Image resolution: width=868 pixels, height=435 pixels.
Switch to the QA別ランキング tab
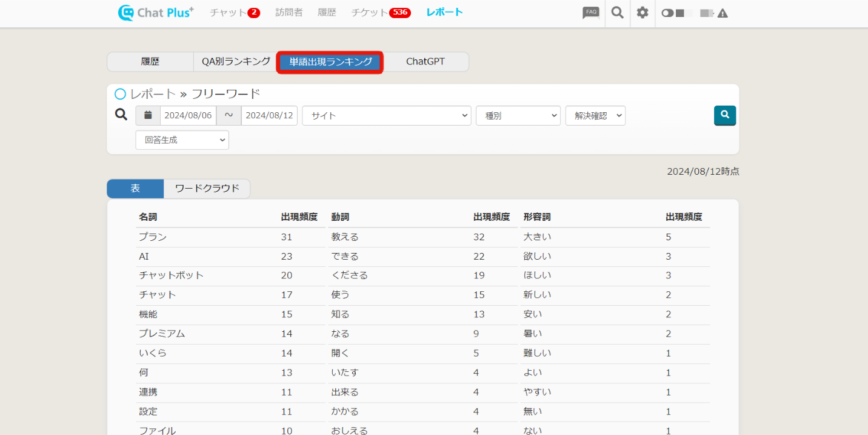(x=236, y=62)
